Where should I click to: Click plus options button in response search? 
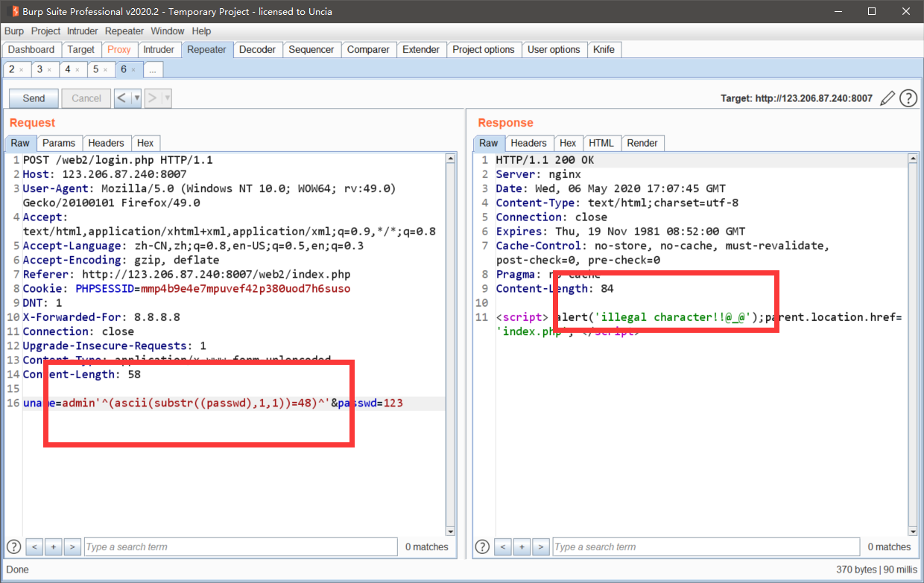pyautogui.click(x=522, y=547)
